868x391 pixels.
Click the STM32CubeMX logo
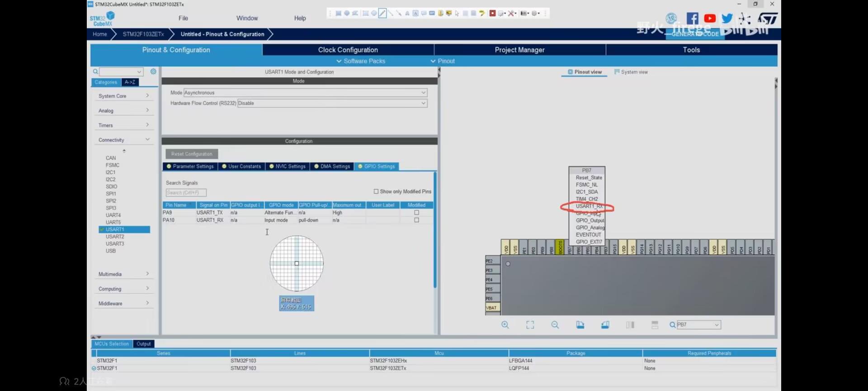(102, 19)
